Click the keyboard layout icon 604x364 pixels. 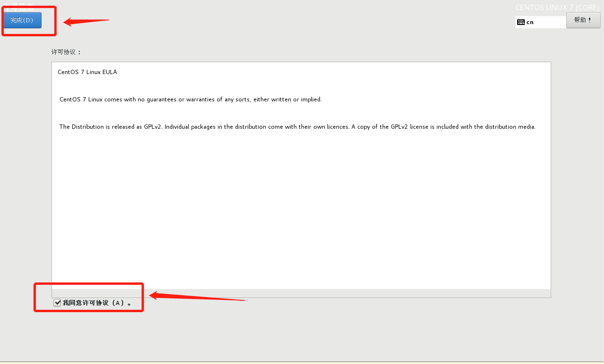pos(520,22)
